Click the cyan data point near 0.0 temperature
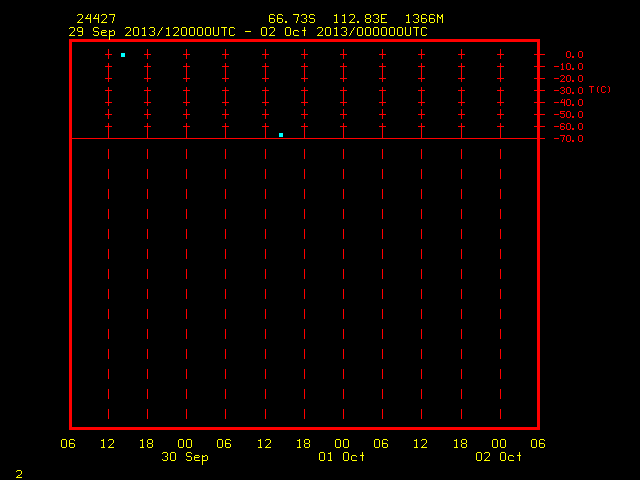640x480 pixels. click(123, 55)
